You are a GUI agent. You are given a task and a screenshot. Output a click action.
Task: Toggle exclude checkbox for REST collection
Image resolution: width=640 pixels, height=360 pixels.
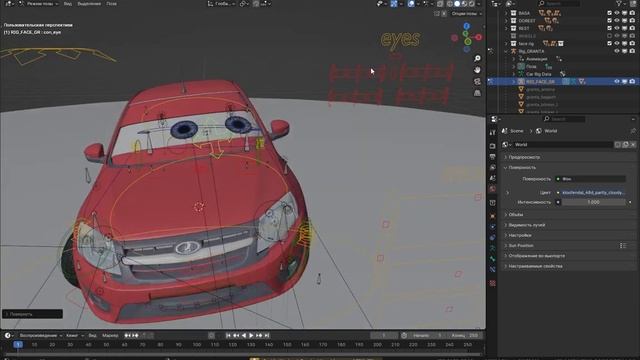609,28
